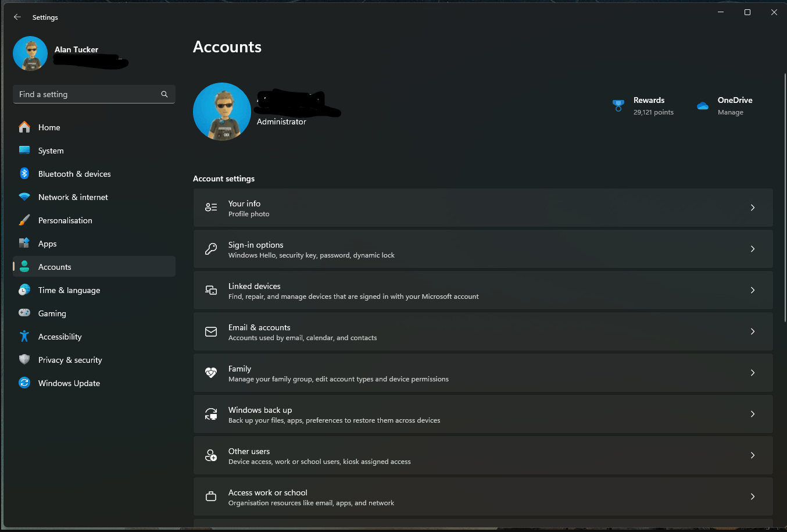The image size is (787, 532).
Task: Click the large account avatar picture
Action: point(222,112)
